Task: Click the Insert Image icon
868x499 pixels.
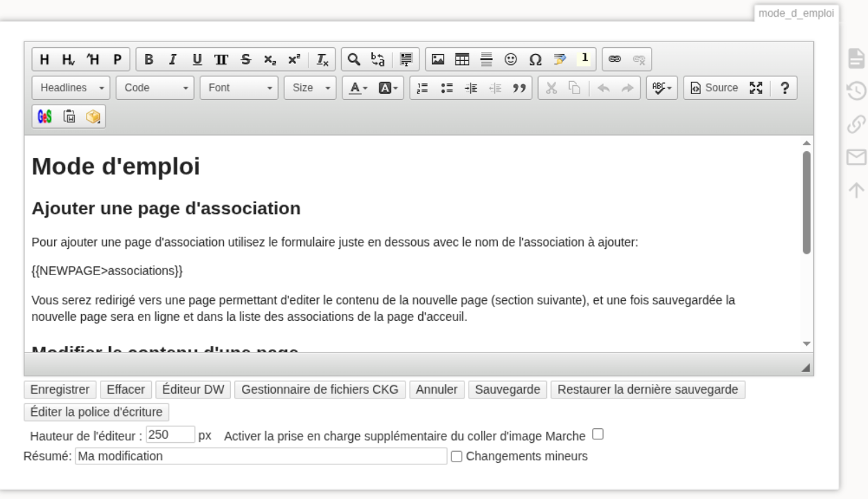Action: pyautogui.click(x=438, y=60)
